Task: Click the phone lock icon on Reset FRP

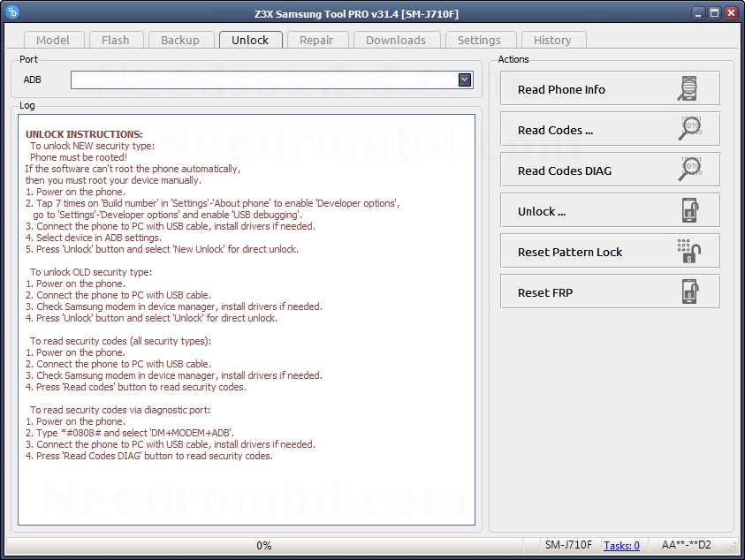Action: [x=690, y=291]
